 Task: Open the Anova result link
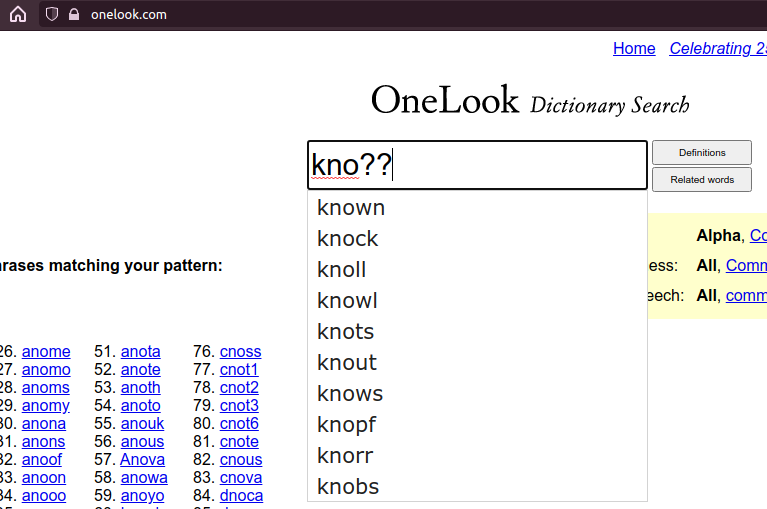coord(142,460)
